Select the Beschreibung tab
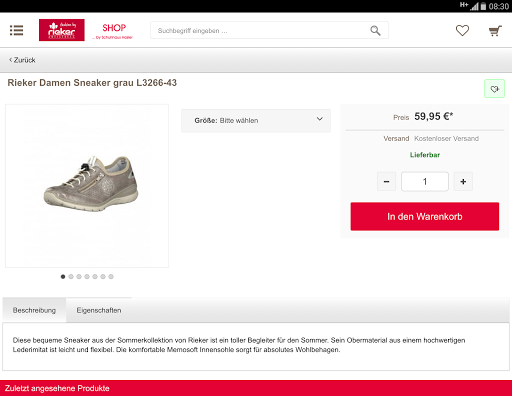This screenshot has width=512, height=396. tap(34, 310)
